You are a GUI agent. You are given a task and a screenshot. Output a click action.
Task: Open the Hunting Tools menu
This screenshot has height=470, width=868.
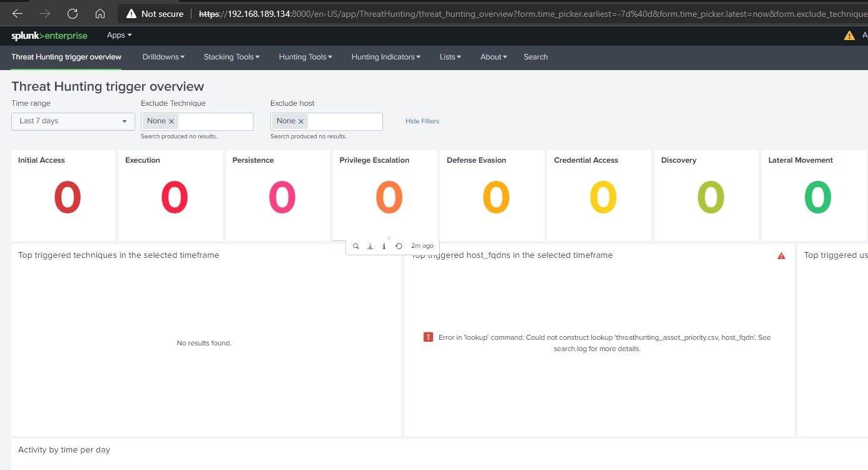tap(305, 57)
